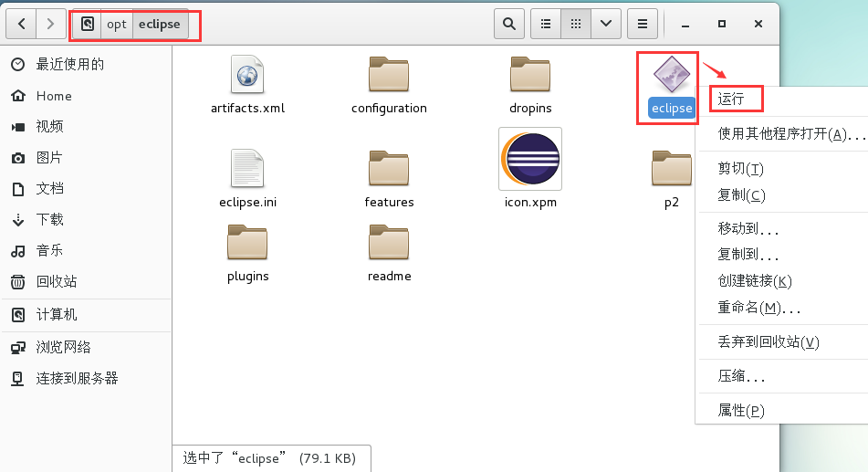Choose 移动到... in context menu

[x=781, y=228]
